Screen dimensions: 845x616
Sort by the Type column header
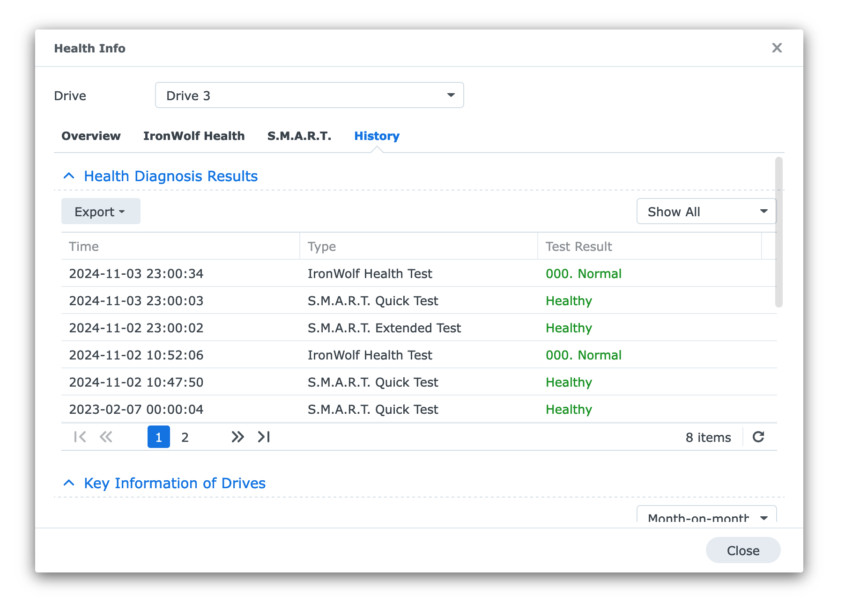pyautogui.click(x=419, y=246)
